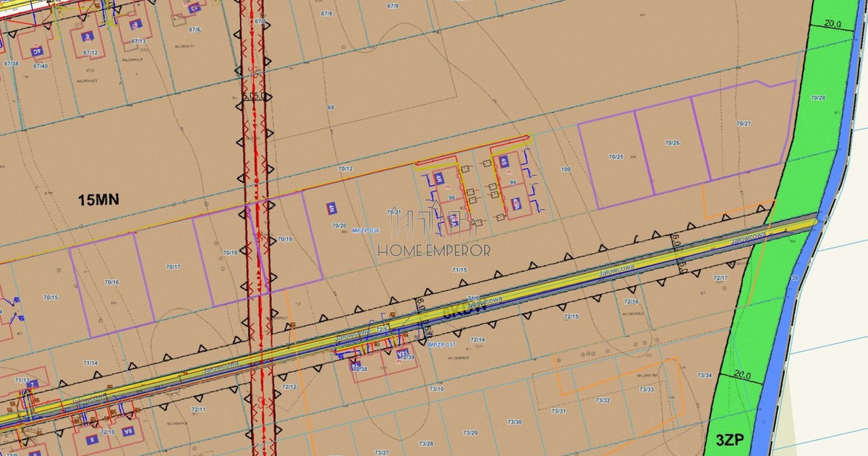Viewport: 868px width, 456px height.
Task: Select parcel number 72/11
Action: point(198,410)
